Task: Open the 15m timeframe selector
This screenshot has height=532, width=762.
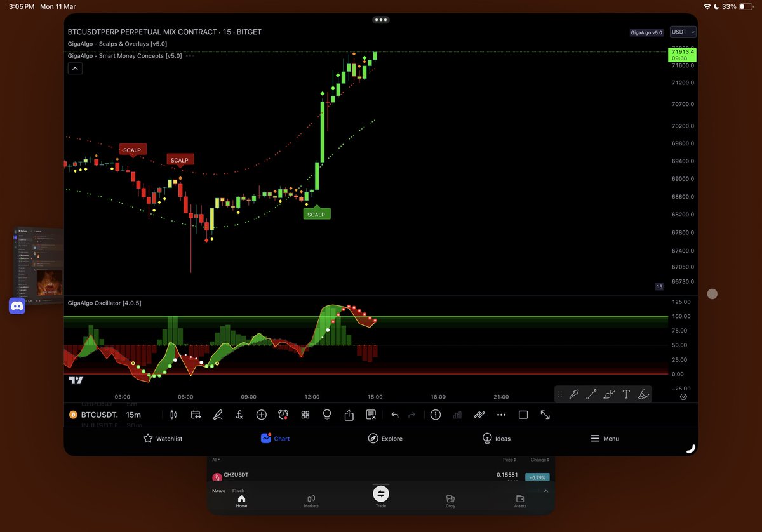Action: click(x=133, y=415)
